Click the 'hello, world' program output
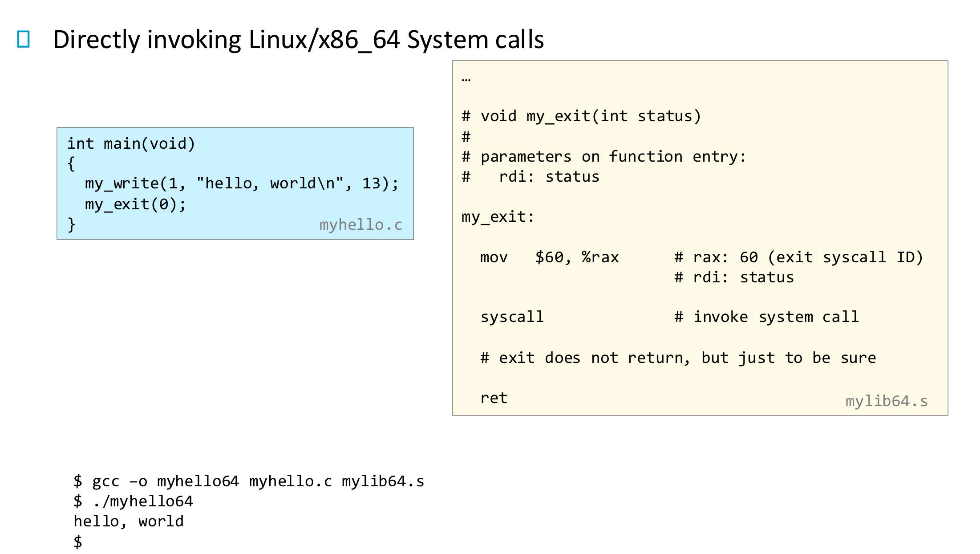This screenshot has height=554, width=980. [129, 521]
